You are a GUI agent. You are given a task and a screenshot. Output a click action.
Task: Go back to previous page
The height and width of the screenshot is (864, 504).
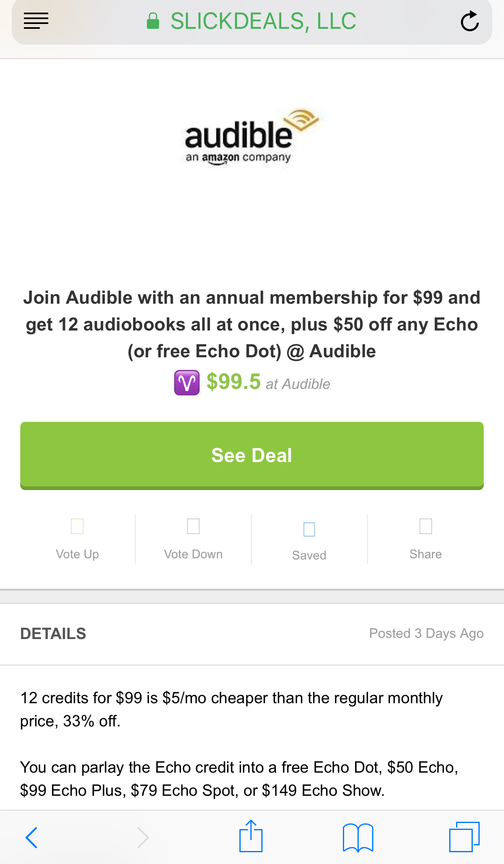[x=32, y=838]
